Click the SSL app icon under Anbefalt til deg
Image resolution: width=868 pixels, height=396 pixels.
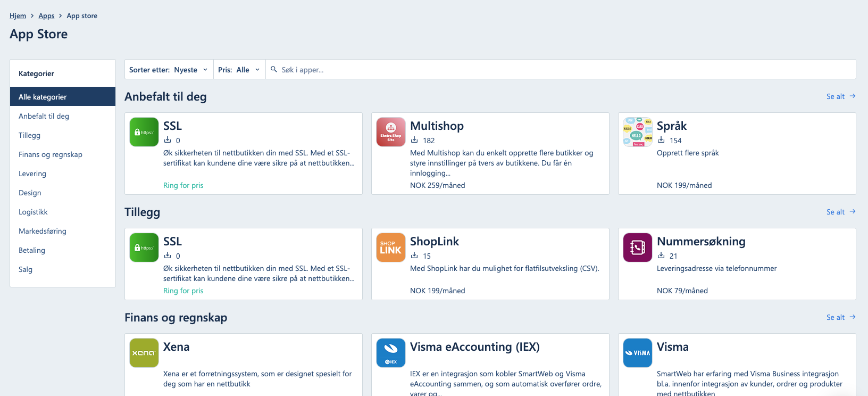(144, 132)
